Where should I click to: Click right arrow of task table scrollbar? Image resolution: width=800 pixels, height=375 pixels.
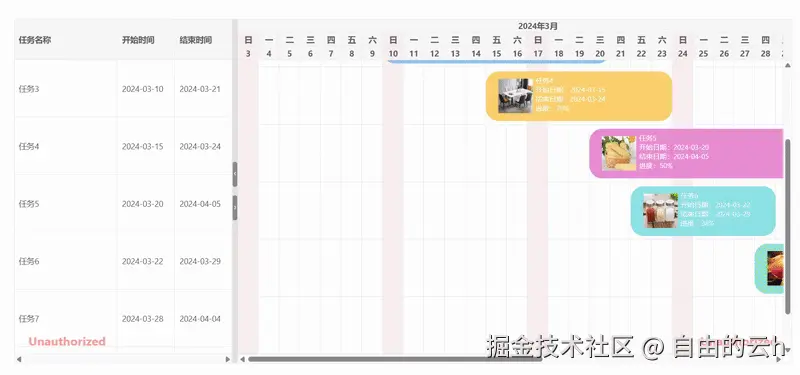[x=228, y=359]
